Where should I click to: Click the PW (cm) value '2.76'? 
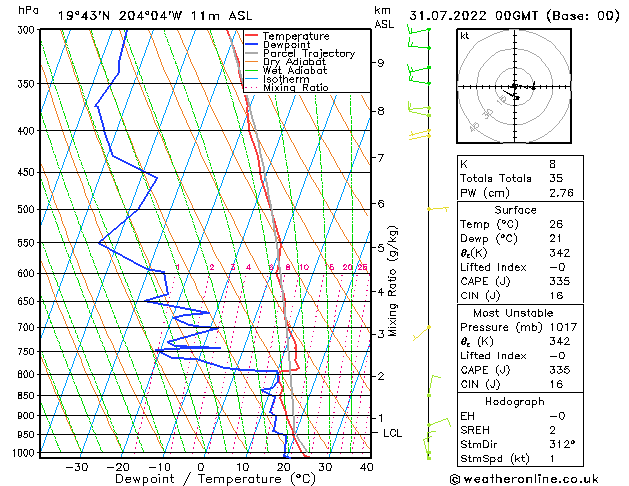[x=561, y=193]
